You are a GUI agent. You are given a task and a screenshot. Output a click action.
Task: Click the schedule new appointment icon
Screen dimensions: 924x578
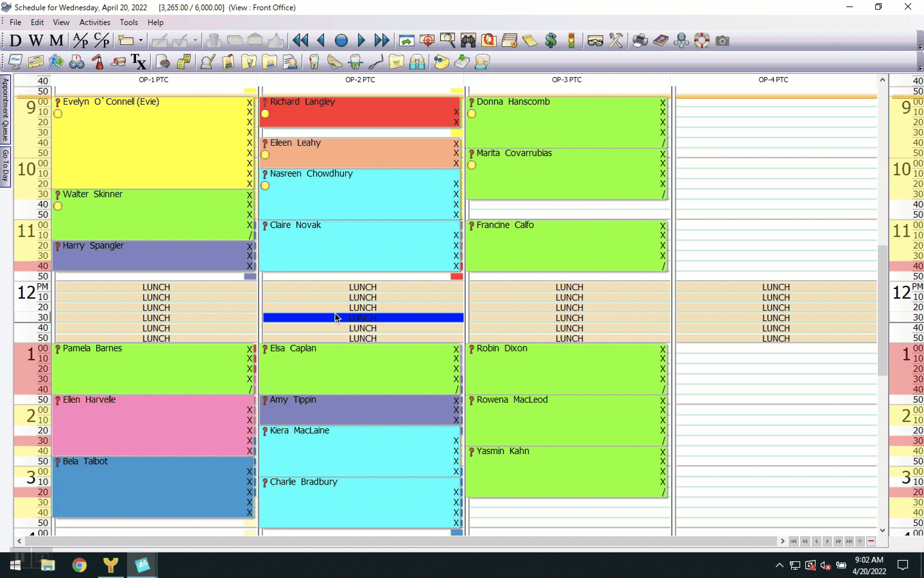[x=126, y=40]
